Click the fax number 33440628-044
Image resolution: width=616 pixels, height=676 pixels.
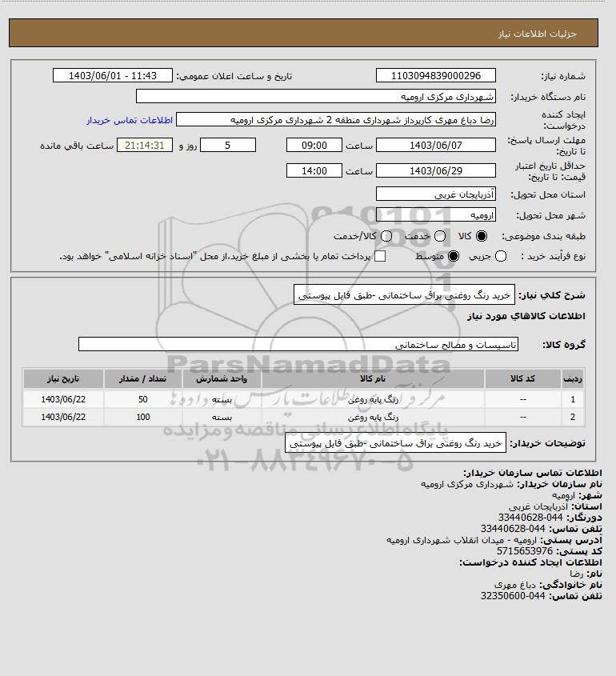(530, 518)
